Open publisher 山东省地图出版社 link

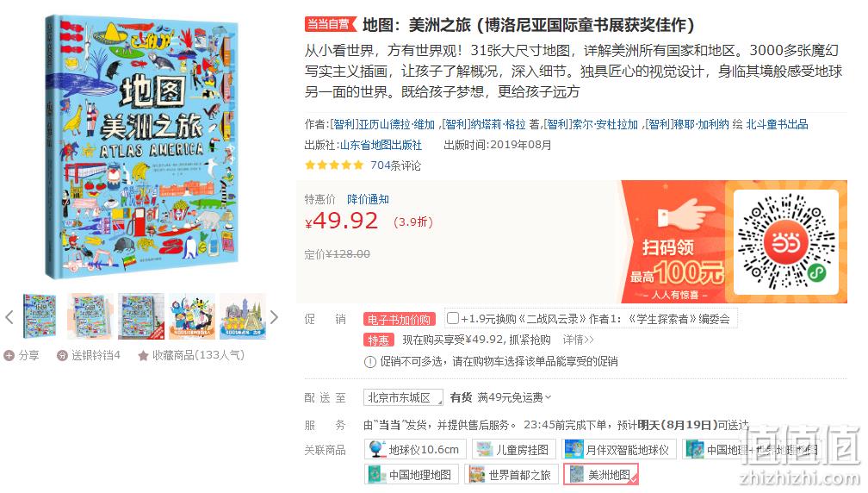tap(381, 145)
